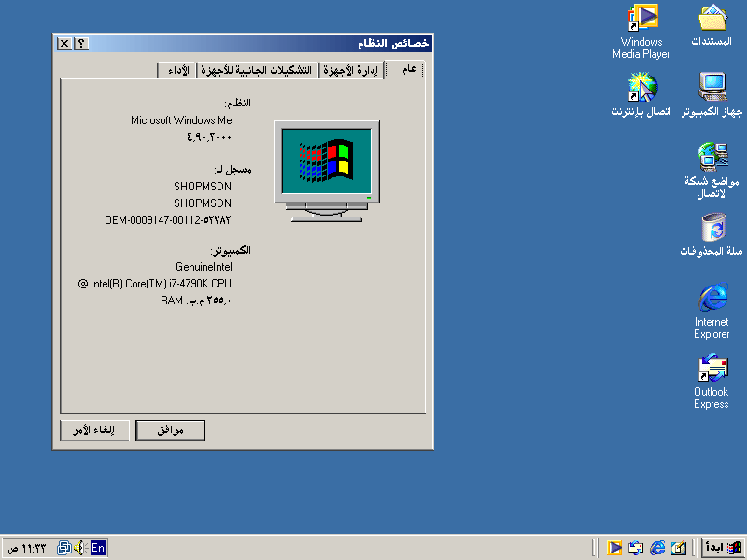Open the ابدأ Start menu
The width and height of the screenshot is (747, 560).
pyautogui.click(x=723, y=548)
